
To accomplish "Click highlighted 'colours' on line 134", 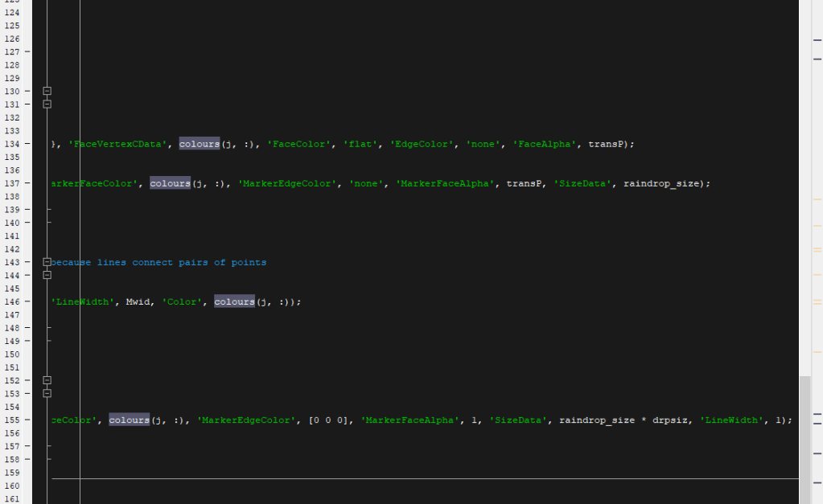I will [200, 144].
